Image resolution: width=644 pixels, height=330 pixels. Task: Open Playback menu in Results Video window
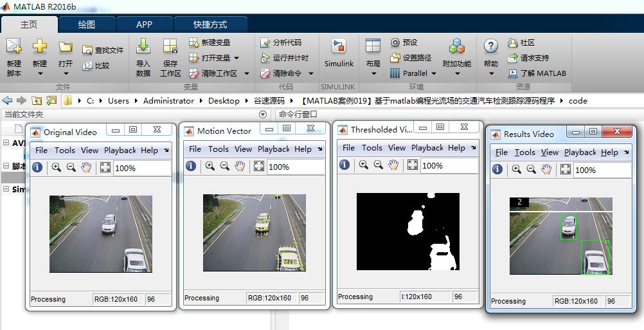(580, 152)
